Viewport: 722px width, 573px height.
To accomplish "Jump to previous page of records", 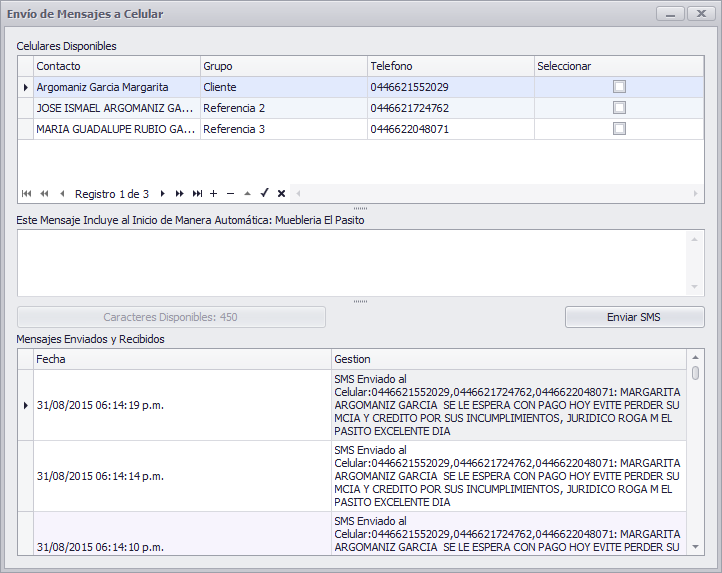I will pyautogui.click(x=44, y=194).
